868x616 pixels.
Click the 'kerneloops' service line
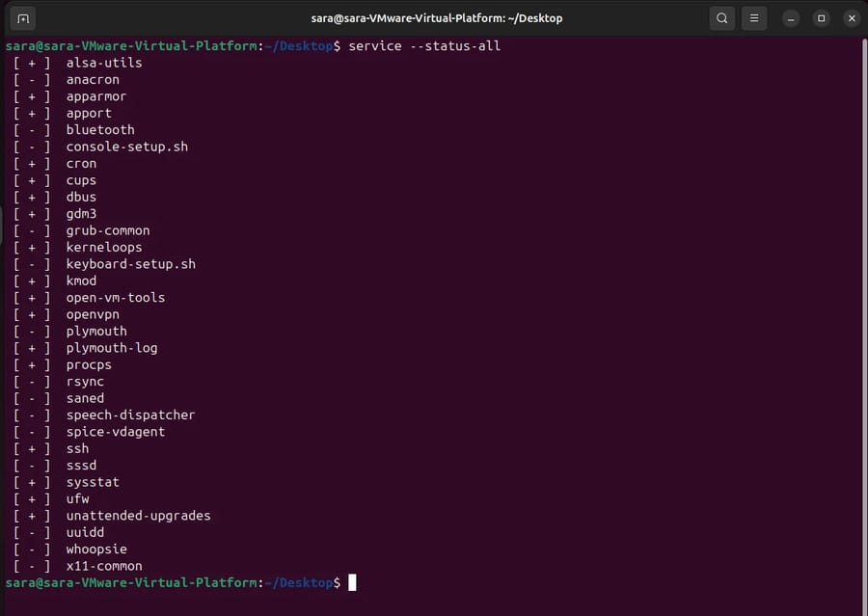(x=77, y=248)
